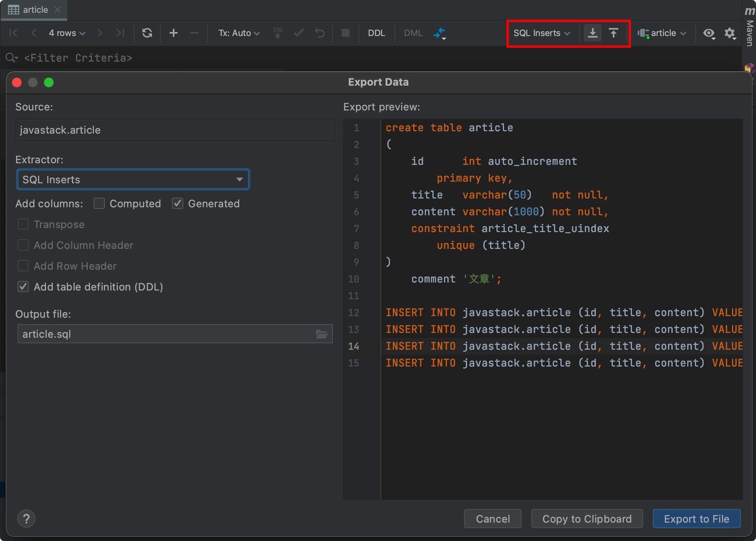
Task: Delete row with minus icon
Action: click(x=194, y=33)
